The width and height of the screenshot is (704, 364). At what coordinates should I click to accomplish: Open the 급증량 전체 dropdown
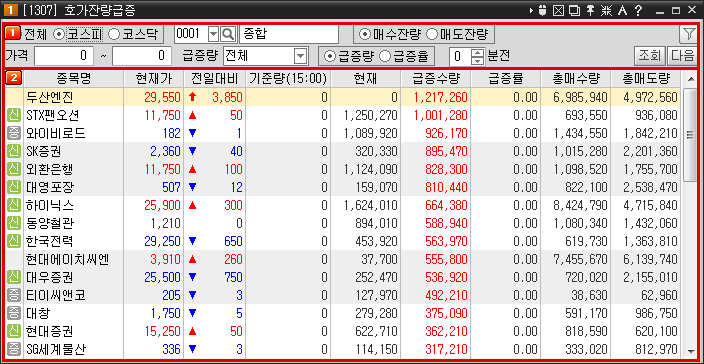click(300, 56)
